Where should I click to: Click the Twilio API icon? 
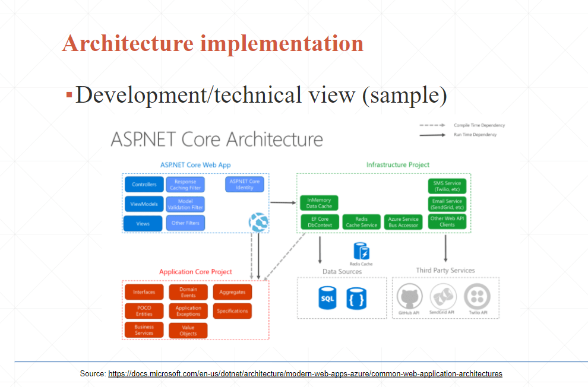click(x=477, y=296)
